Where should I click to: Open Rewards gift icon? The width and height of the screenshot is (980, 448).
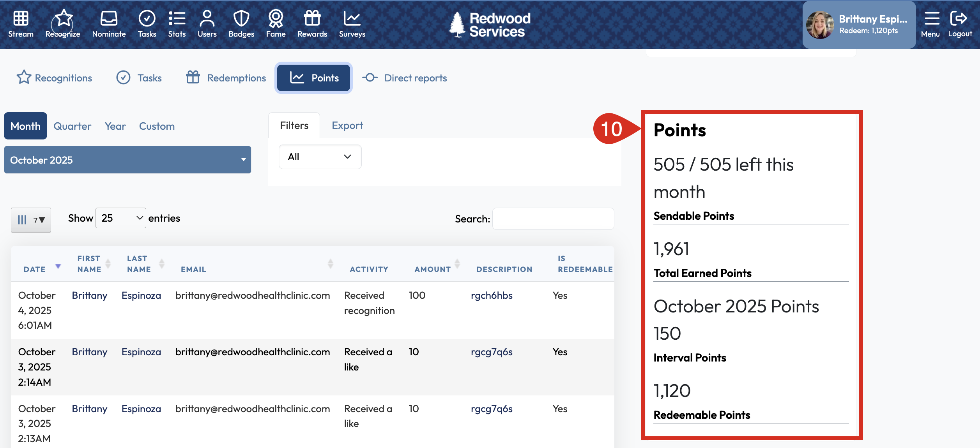312,18
